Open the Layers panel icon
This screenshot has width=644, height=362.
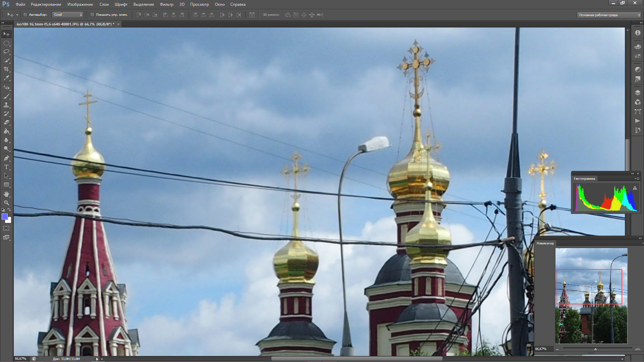(638, 93)
